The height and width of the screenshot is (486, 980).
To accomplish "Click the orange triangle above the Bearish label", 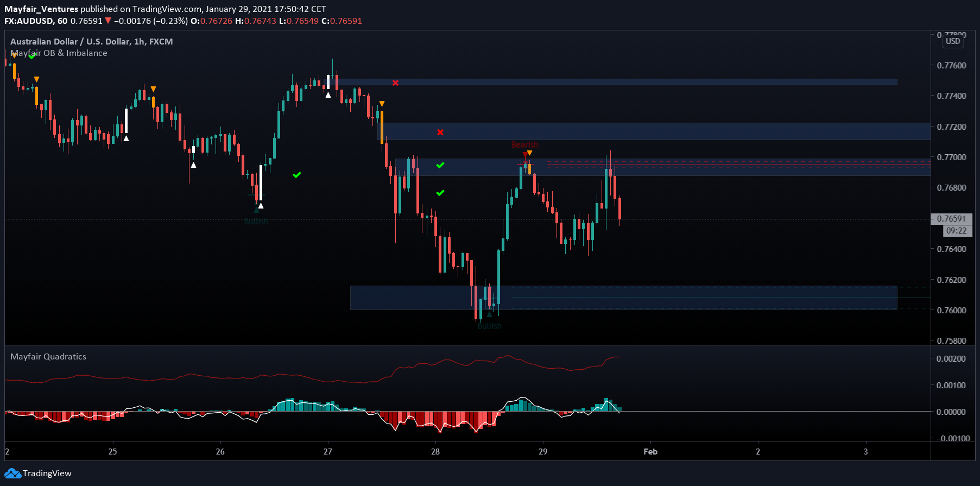I will coord(530,153).
